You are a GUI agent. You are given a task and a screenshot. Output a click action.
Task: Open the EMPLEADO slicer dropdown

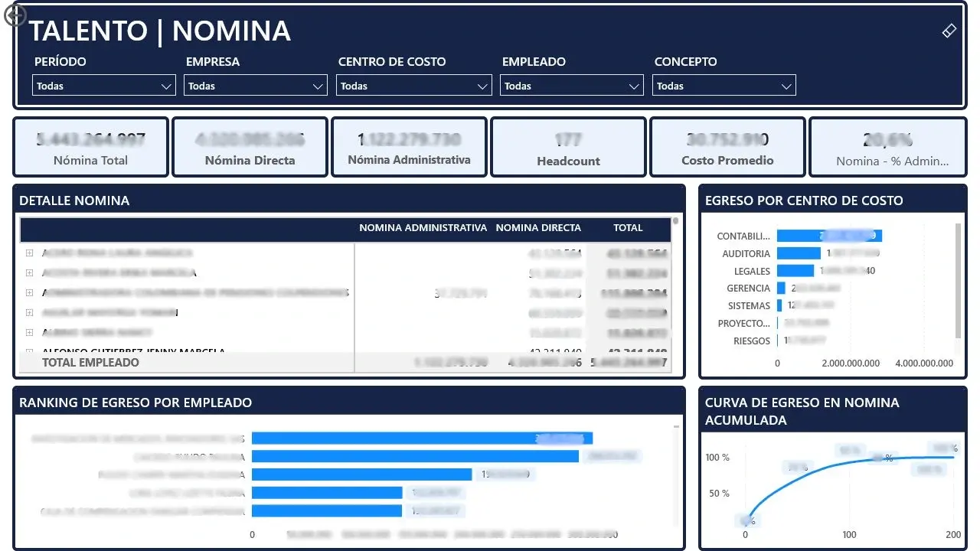coord(571,86)
